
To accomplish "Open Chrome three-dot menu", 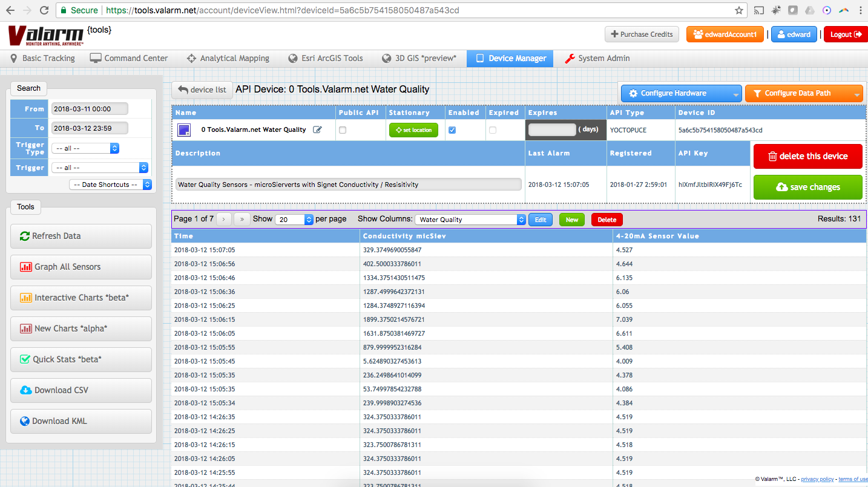I will 860,10.
